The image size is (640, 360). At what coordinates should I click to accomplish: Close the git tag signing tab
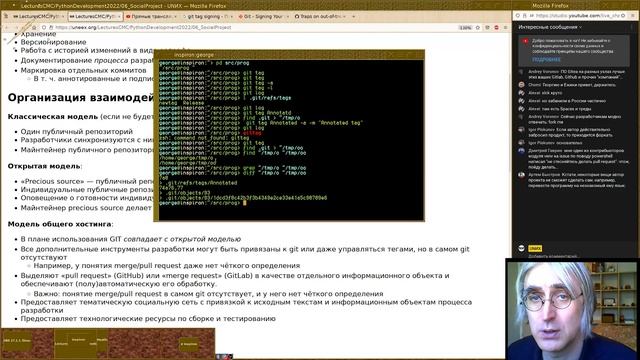click(231, 16)
